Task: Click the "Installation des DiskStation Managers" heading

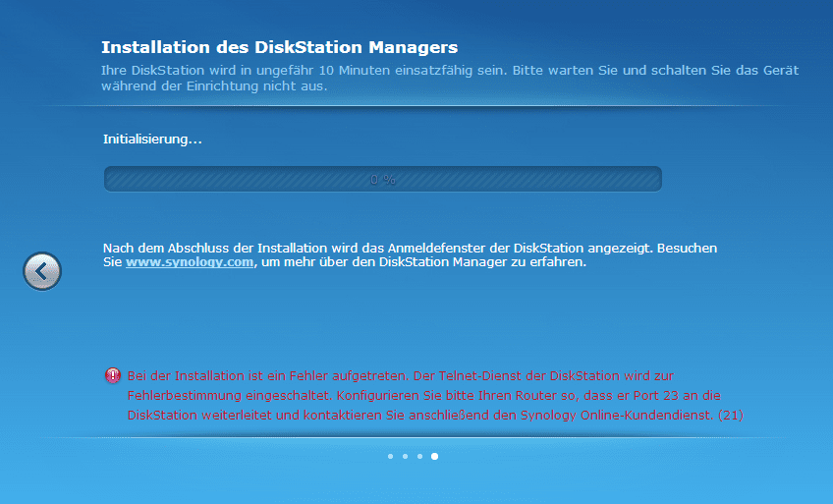Action: (279, 47)
